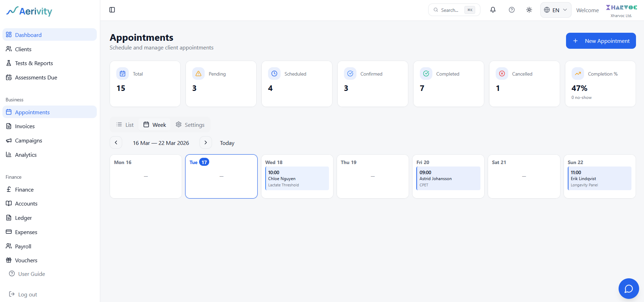Click the Log out link
The height and width of the screenshot is (302, 644).
(27, 294)
